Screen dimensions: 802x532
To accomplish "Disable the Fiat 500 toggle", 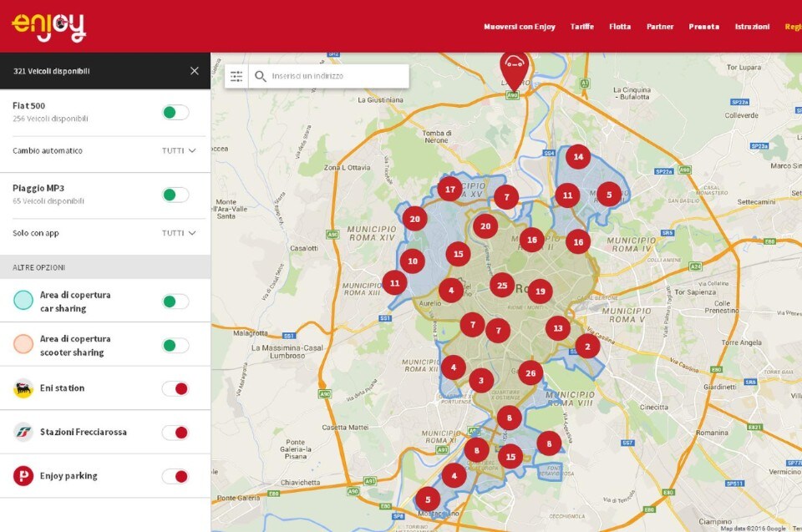I will coord(175,112).
